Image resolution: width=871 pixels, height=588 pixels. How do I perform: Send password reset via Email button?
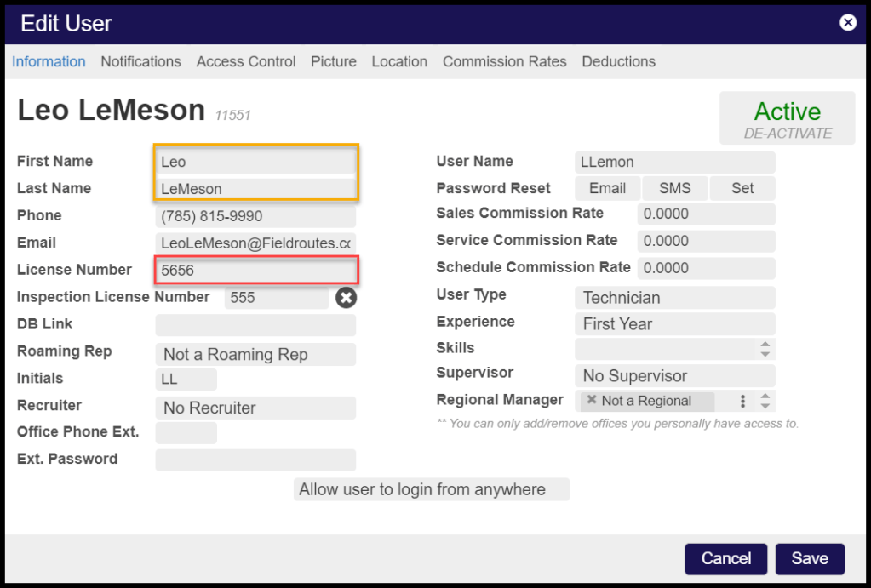tap(607, 188)
